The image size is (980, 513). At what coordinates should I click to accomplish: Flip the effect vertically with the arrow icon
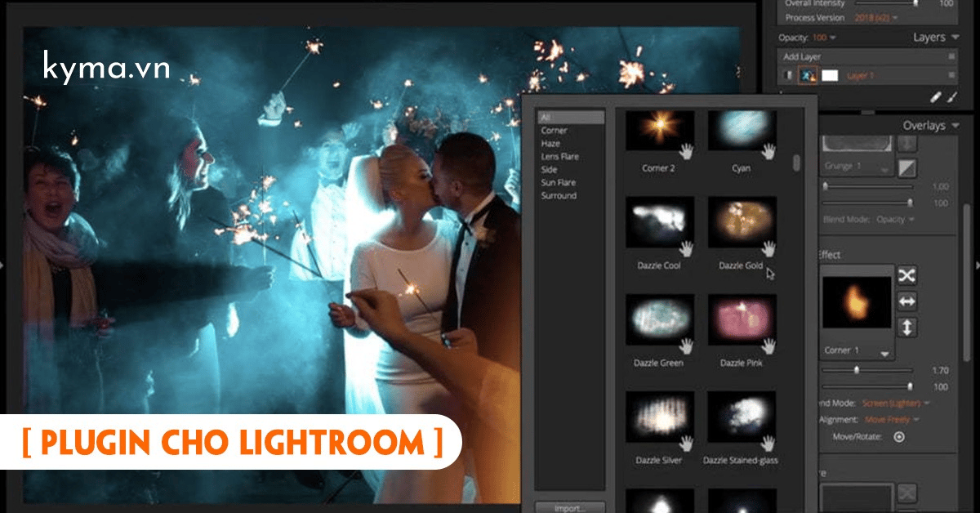[906, 328]
